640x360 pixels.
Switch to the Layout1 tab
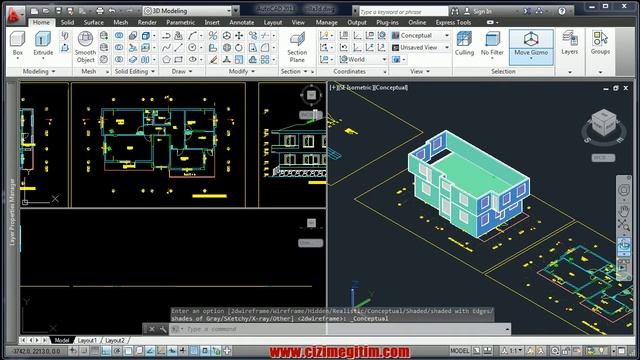tap(87, 340)
